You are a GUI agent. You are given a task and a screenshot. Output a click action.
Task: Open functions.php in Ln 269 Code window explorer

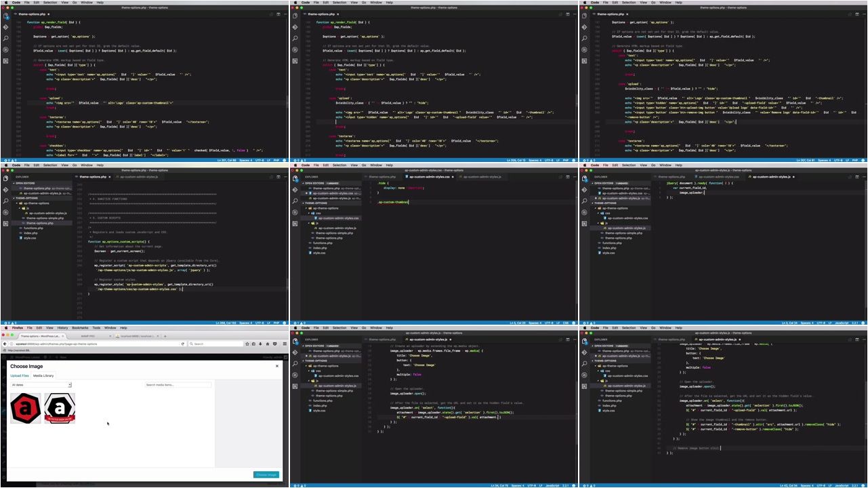(x=33, y=228)
